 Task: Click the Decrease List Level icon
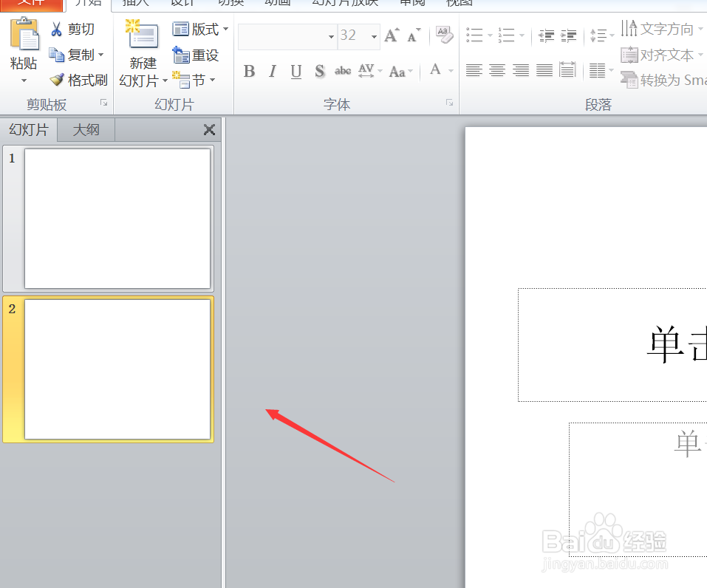(x=547, y=35)
